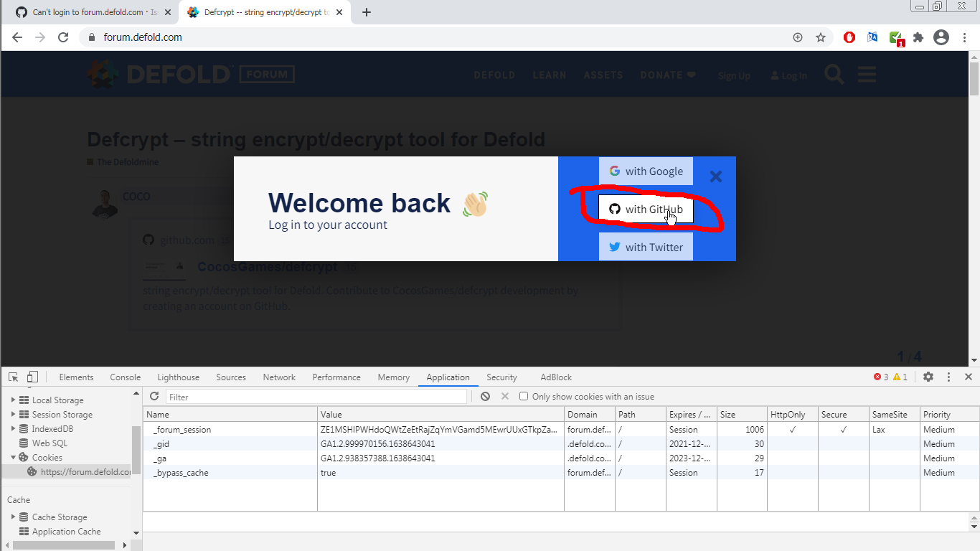This screenshot has width=980, height=551.
Task: Select the _bypass_cache cookie row
Action: [x=561, y=472]
